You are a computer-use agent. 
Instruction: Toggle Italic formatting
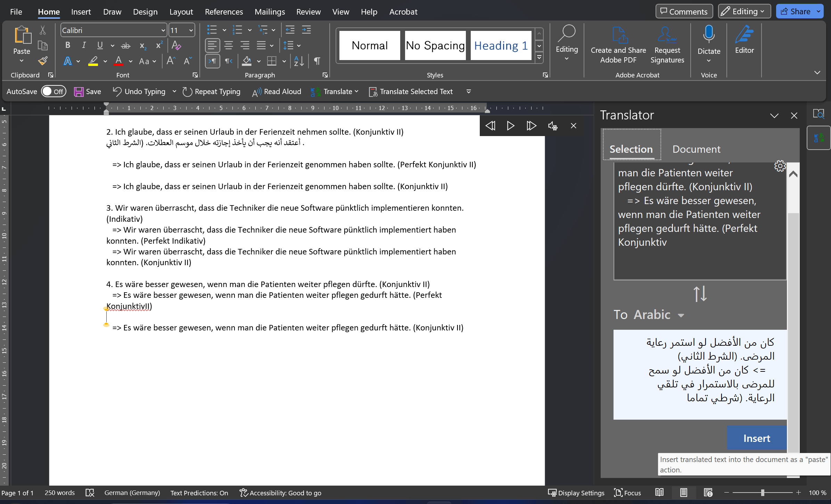(84, 45)
